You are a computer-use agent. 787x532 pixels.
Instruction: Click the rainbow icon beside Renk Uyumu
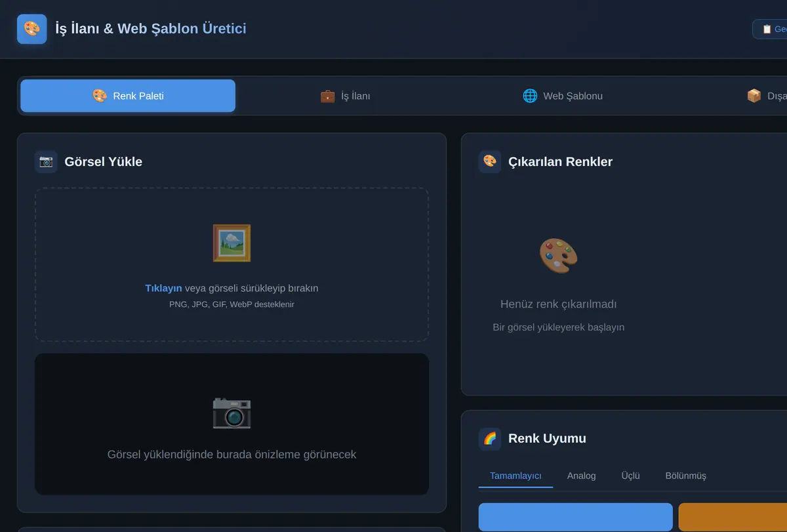click(490, 438)
